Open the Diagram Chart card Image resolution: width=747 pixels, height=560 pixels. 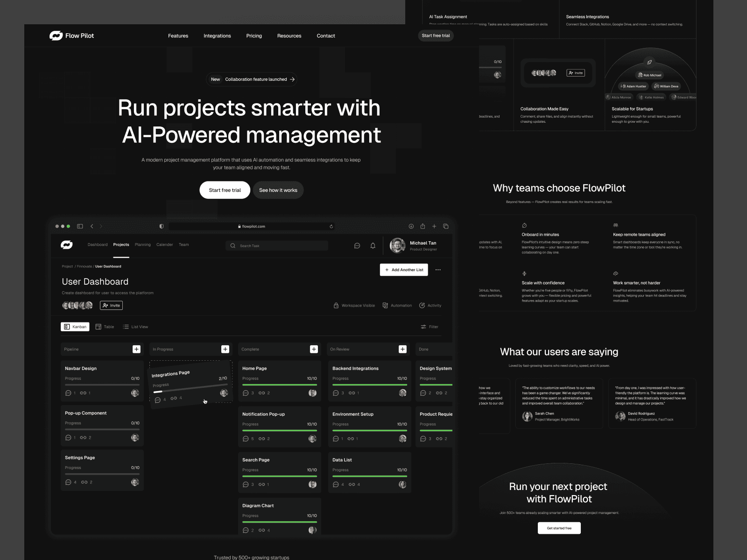pos(280,516)
